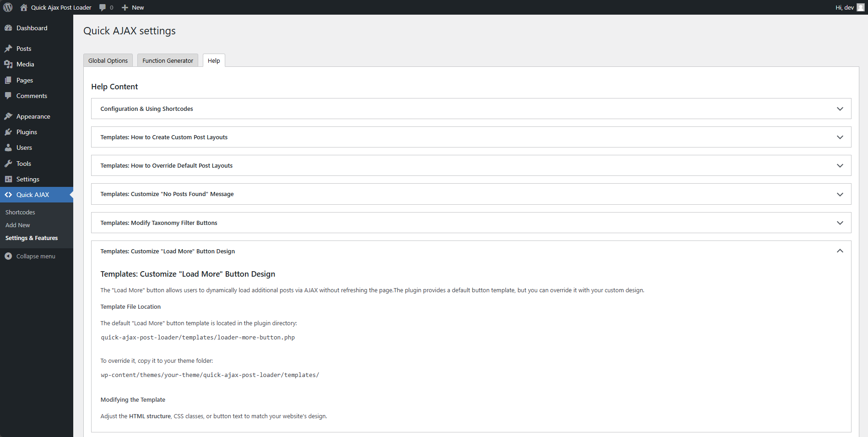Click the Settings sliders icon
This screenshot has width=868, height=437.
pos(8,179)
